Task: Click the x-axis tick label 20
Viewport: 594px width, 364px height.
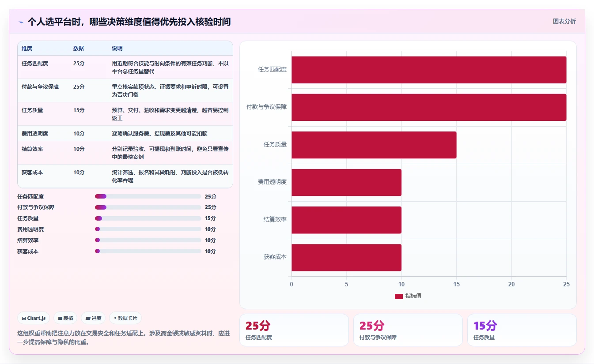Action: [511, 284]
